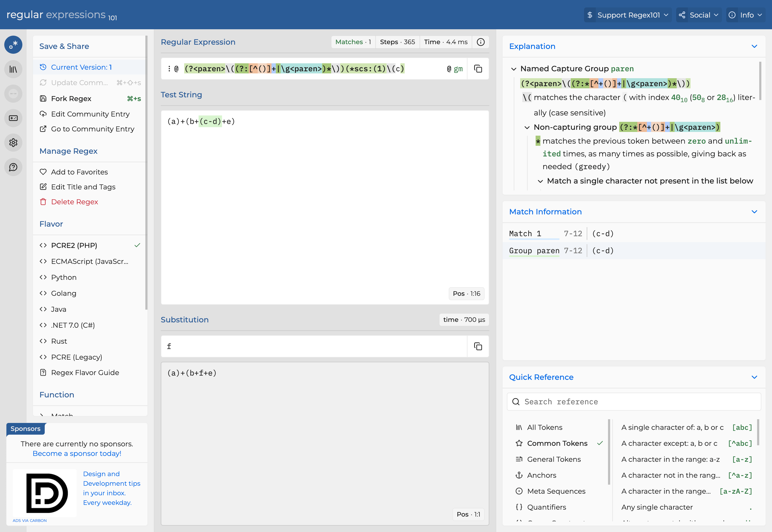Open settings gear in left sidebar
The width and height of the screenshot is (772, 532).
13,143
